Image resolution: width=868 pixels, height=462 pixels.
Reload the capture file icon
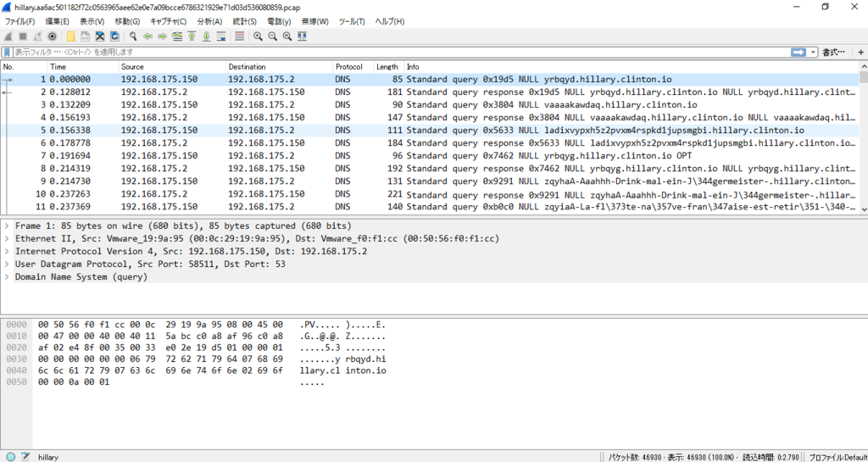(114, 36)
